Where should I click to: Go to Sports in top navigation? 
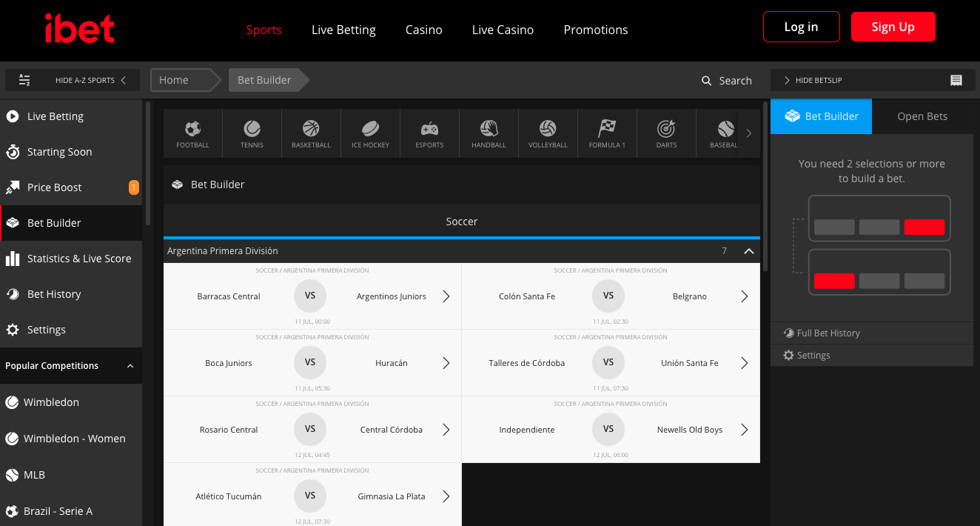pos(264,30)
